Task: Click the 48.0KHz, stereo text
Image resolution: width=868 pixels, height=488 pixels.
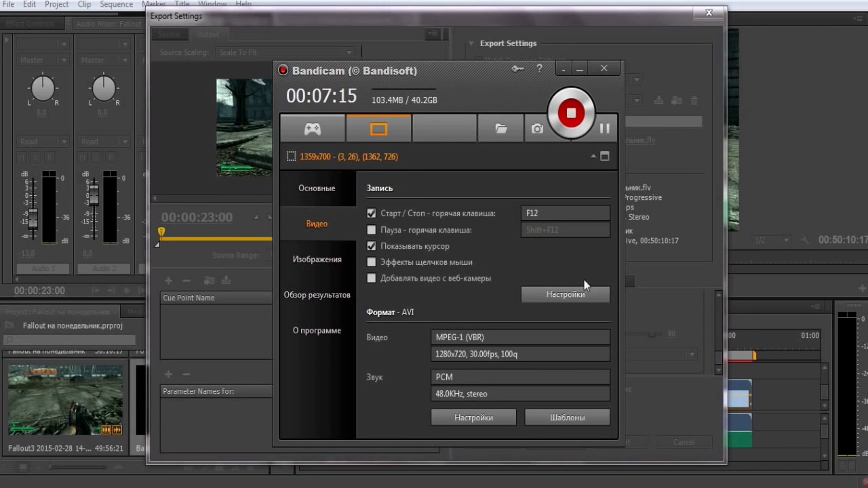Action: pos(461,394)
